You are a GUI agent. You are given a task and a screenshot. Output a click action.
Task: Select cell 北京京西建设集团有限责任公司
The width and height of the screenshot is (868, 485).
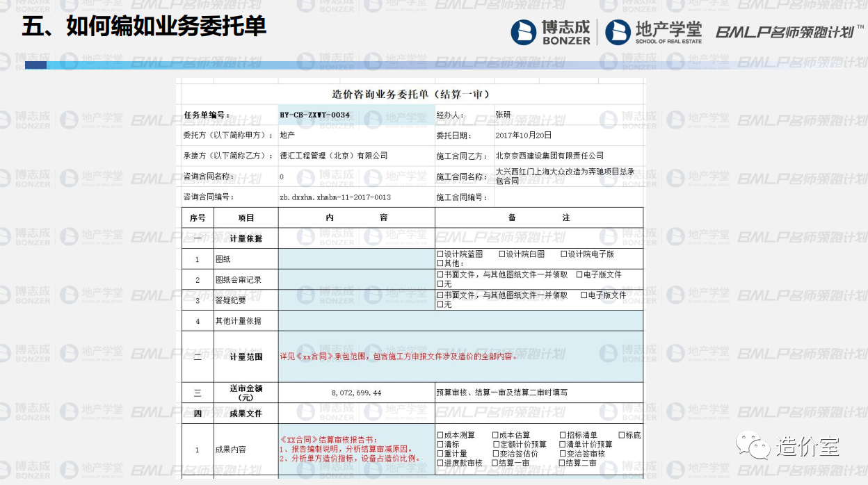[549, 156]
